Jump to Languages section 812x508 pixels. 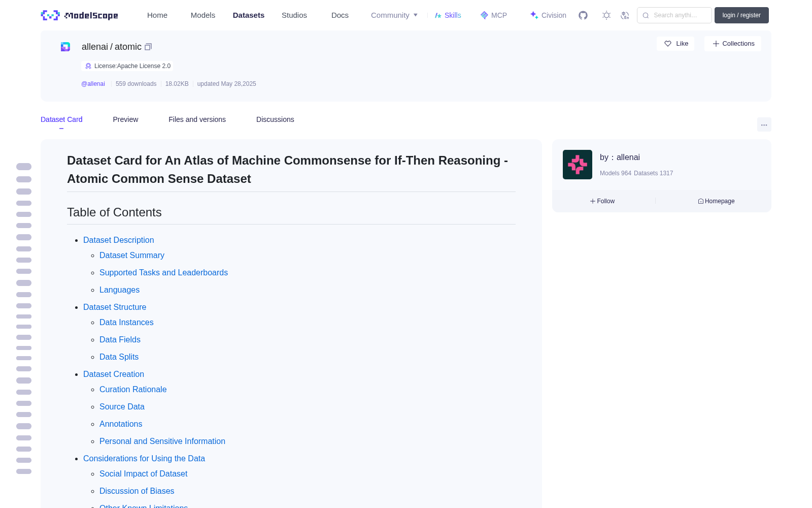click(119, 290)
